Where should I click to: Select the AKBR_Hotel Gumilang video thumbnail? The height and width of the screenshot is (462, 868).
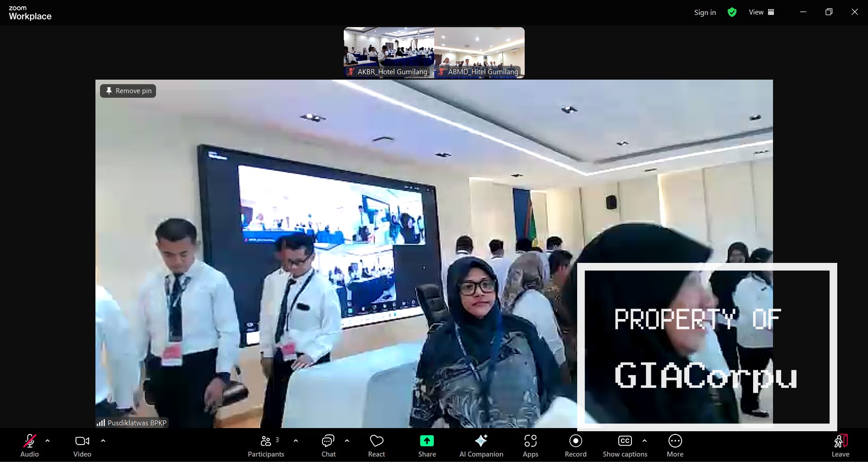[x=389, y=52]
